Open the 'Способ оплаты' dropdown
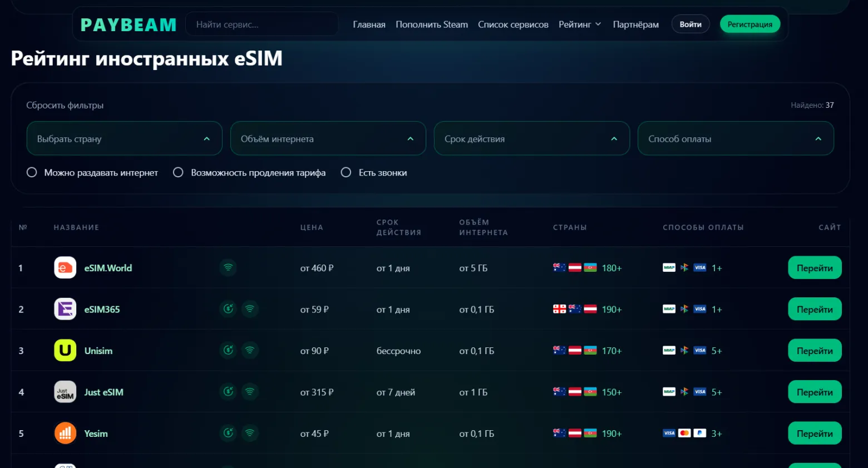The image size is (868, 468). (x=736, y=138)
